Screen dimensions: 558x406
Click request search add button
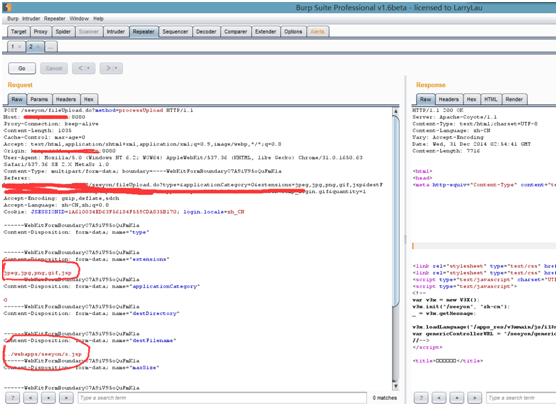[48, 398]
